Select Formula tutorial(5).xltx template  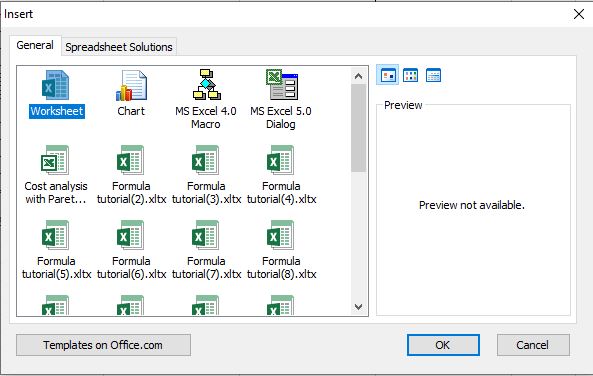pos(55,235)
